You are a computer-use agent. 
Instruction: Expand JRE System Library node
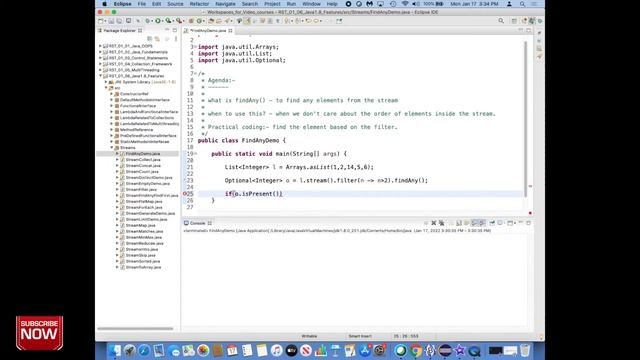click(106, 82)
